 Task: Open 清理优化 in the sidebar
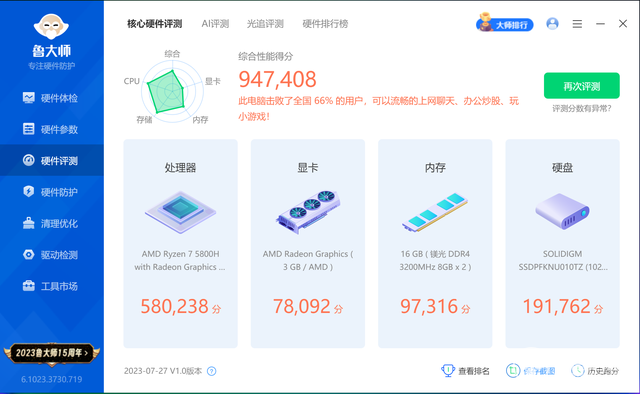tap(51, 223)
